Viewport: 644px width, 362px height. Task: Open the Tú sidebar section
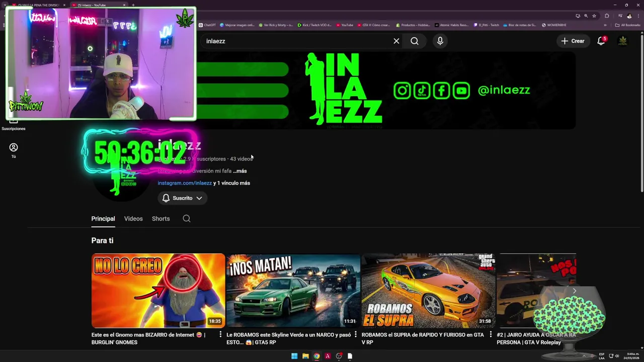(x=14, y=150)
